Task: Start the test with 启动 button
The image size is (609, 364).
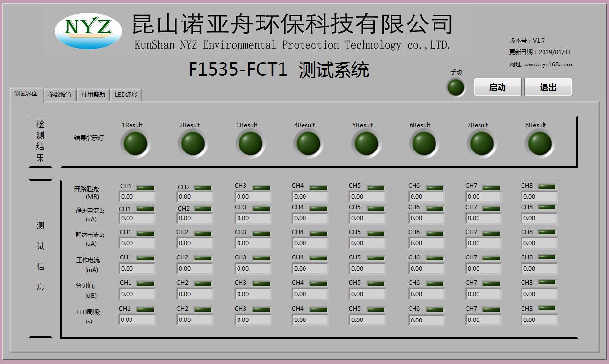Action: (497, 87)
